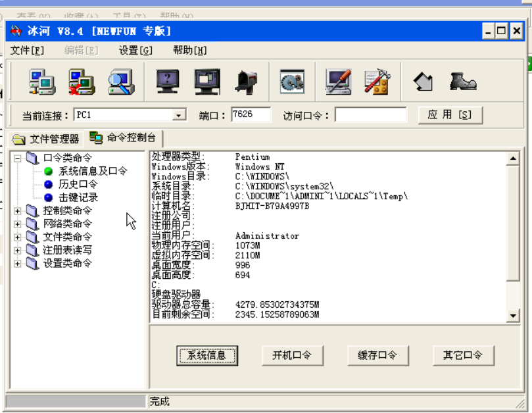Open the 文件[F] menu
Viewport: 532px width, 413px height.
[27, 51]
